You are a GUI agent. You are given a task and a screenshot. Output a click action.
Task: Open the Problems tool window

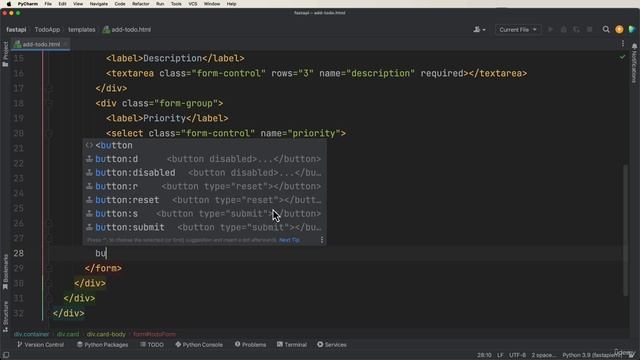click(x=250, y=345)
